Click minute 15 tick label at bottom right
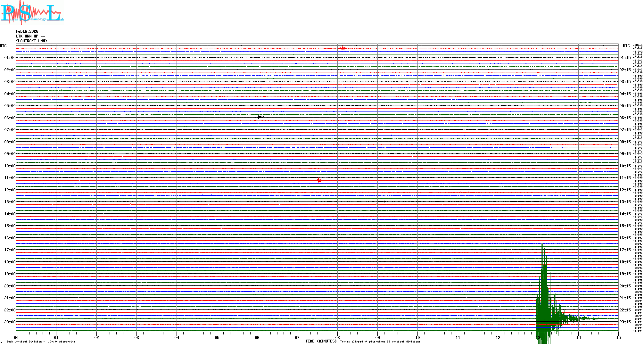The height and width of the screenshot is (346, 644). point(618,337)
